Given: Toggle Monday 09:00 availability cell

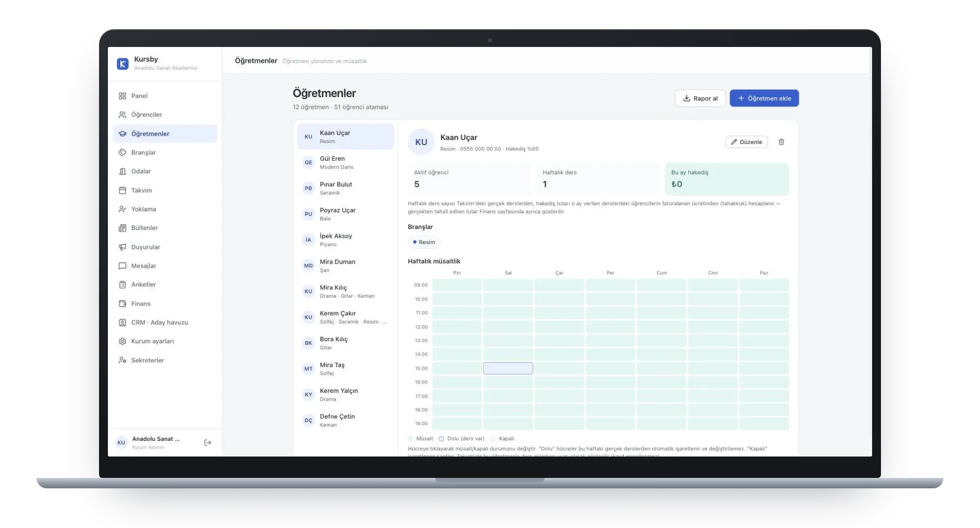Looking at the screenshot, I should (457, 285).
